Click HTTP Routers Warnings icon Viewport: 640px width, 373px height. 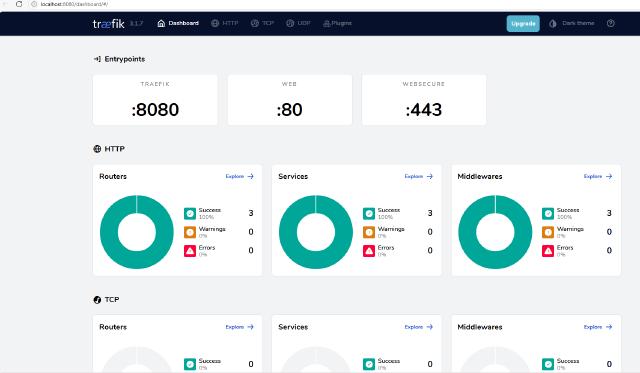[x=190, y=232]
